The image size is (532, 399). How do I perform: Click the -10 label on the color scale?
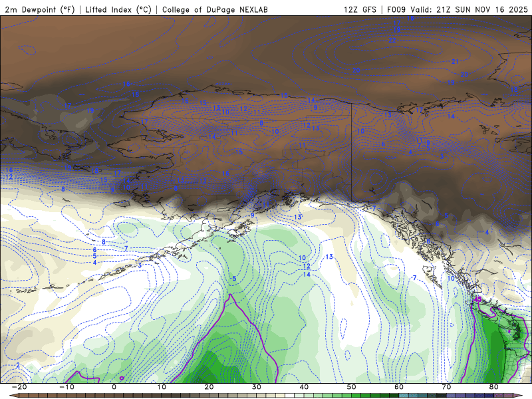tap(66, 387)
